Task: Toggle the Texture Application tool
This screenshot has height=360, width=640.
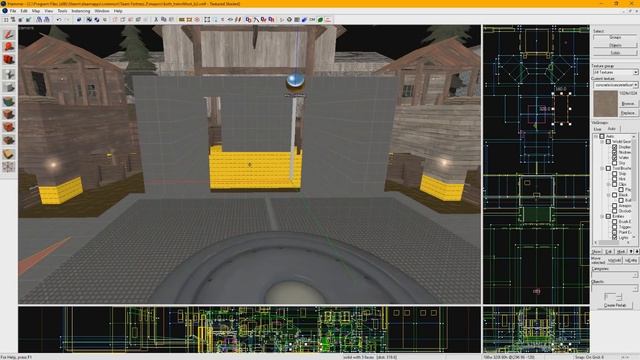Action: pyautogui.click(x=9, y=101)
